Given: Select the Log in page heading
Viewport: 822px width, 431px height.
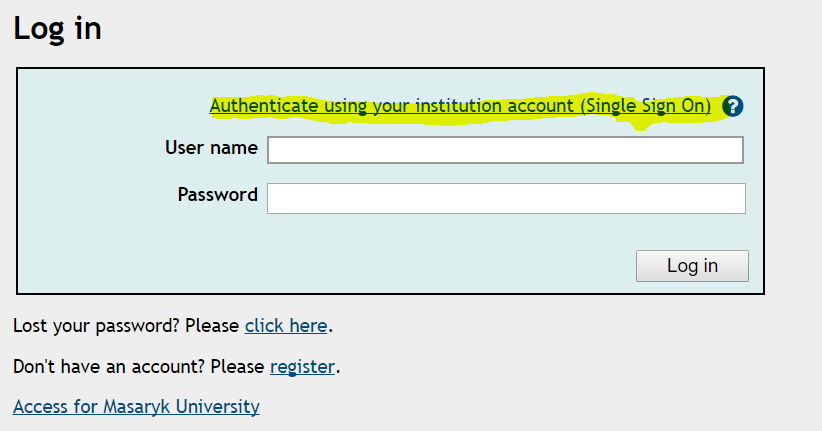Looking at the screenshot, I should [x=58, y=28].
